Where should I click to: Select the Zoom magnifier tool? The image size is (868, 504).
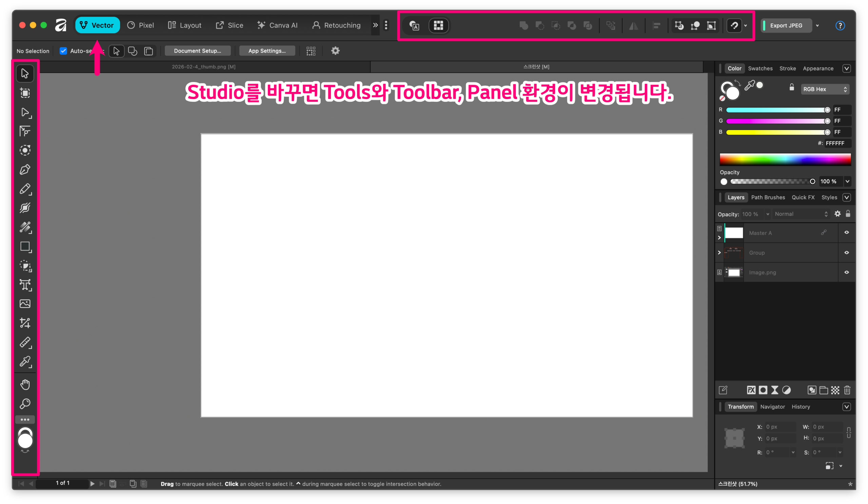pyautogui.click(x=25, y=403)
